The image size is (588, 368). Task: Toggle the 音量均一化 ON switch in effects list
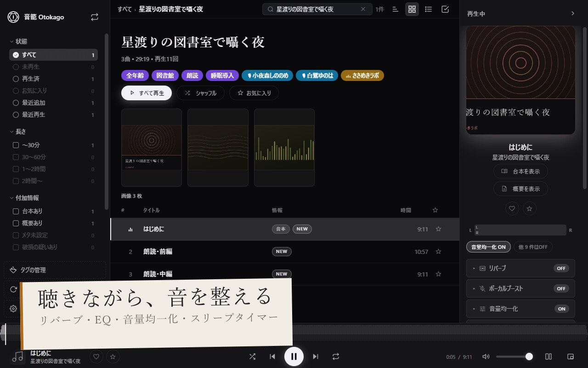561,309
